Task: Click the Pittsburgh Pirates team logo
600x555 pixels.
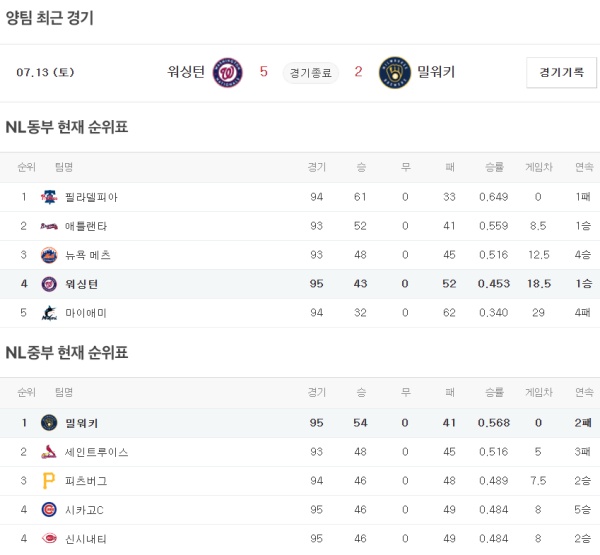Action: 48,481
